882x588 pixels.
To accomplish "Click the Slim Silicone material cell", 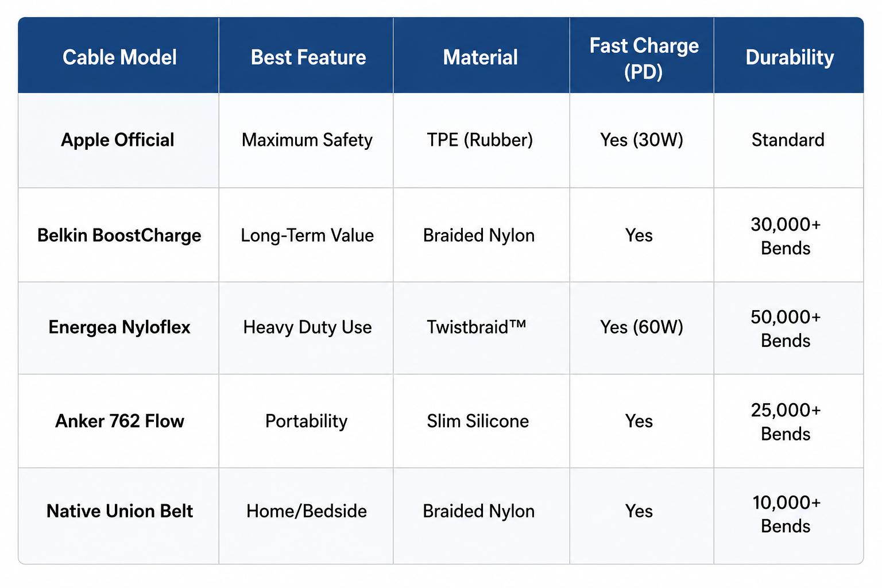I will point(481,421).
